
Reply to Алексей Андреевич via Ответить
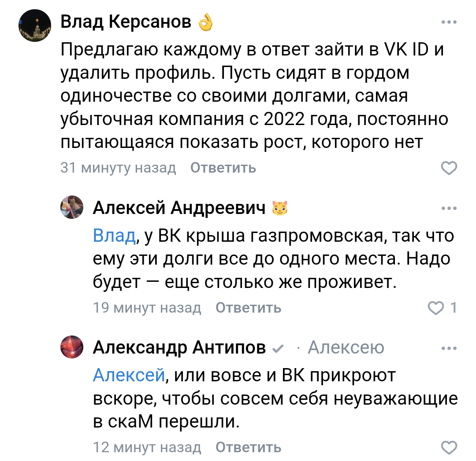point(248,307)
